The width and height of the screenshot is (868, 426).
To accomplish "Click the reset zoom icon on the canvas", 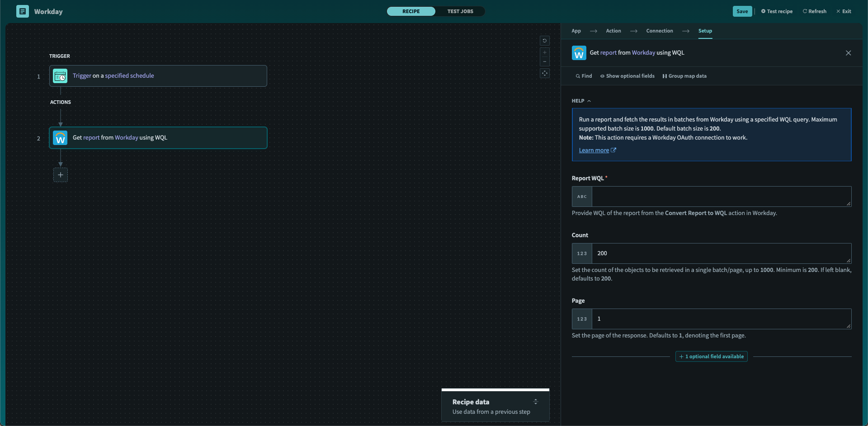I will 545,41.
